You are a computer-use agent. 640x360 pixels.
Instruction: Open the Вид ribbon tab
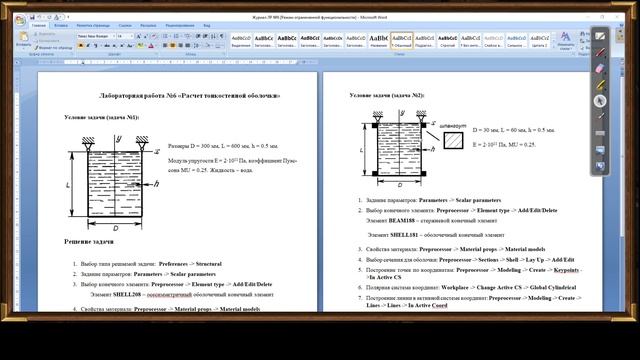207,26
